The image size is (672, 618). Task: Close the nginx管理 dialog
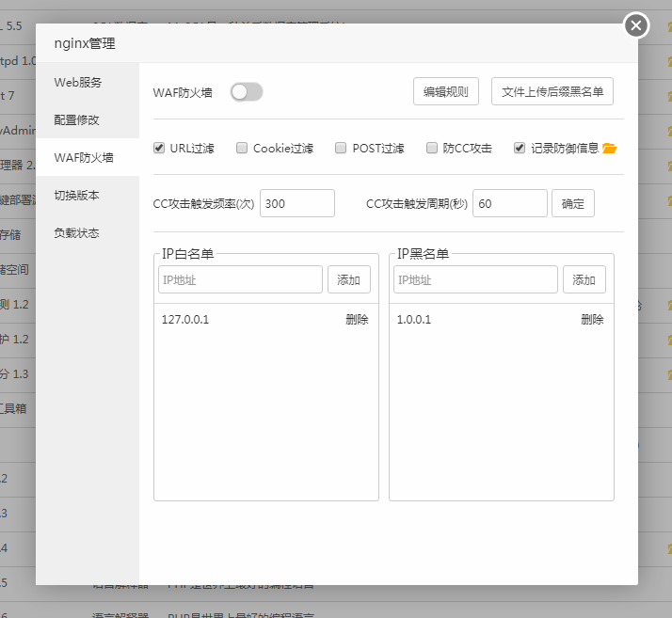(637, 26)
